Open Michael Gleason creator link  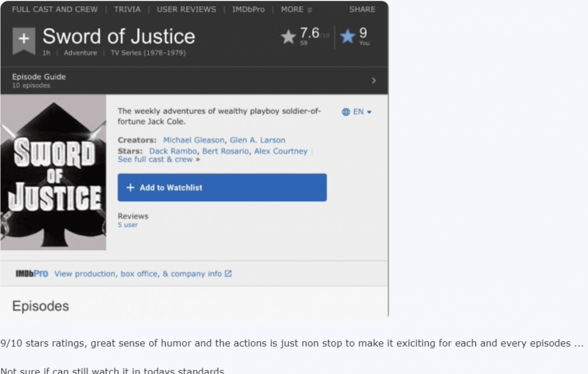pos(194,140)
